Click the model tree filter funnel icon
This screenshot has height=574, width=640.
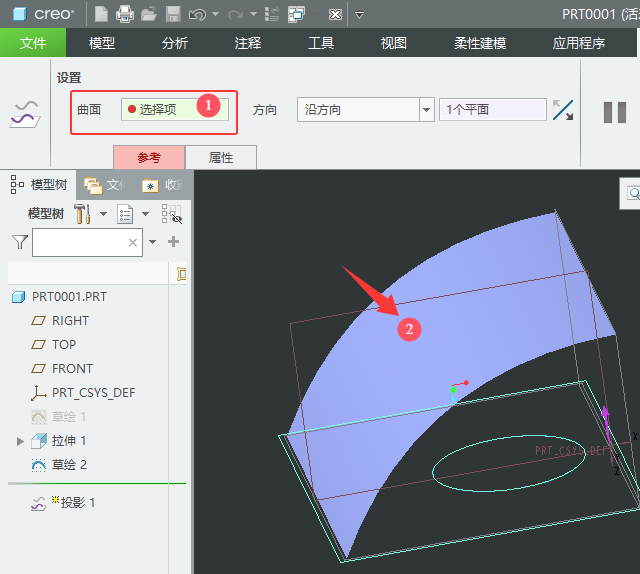20,242
